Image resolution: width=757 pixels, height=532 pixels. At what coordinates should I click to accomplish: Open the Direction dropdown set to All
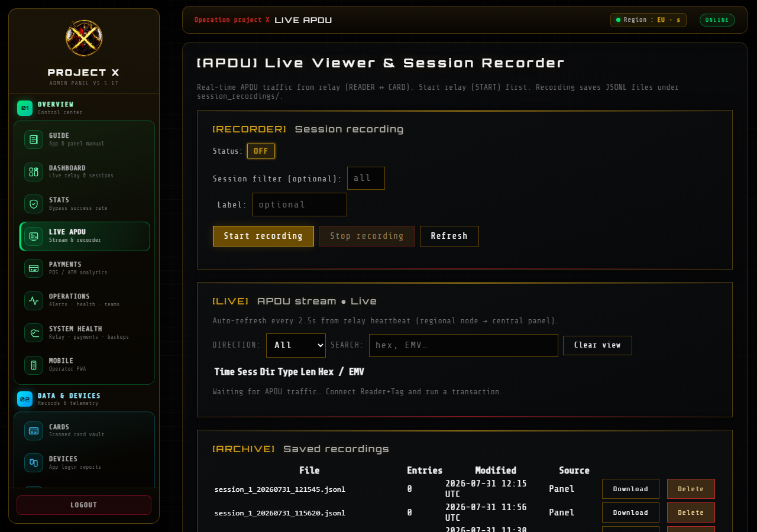pos(296,345)
